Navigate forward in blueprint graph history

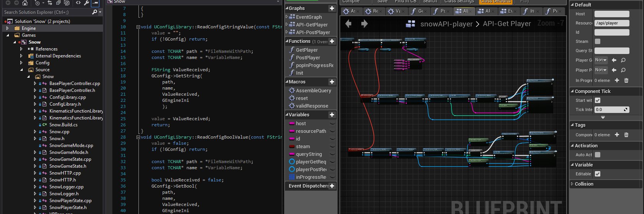[x=364, y=24]
